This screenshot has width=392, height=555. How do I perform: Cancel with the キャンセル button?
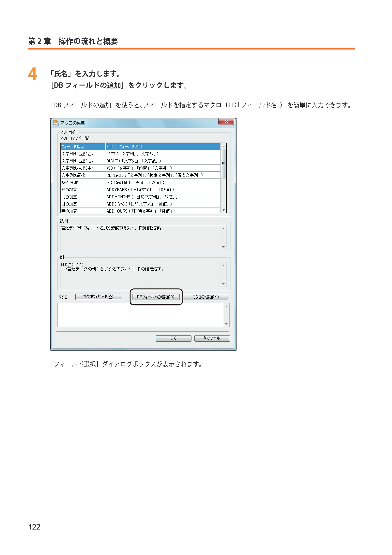pos(212,338)
